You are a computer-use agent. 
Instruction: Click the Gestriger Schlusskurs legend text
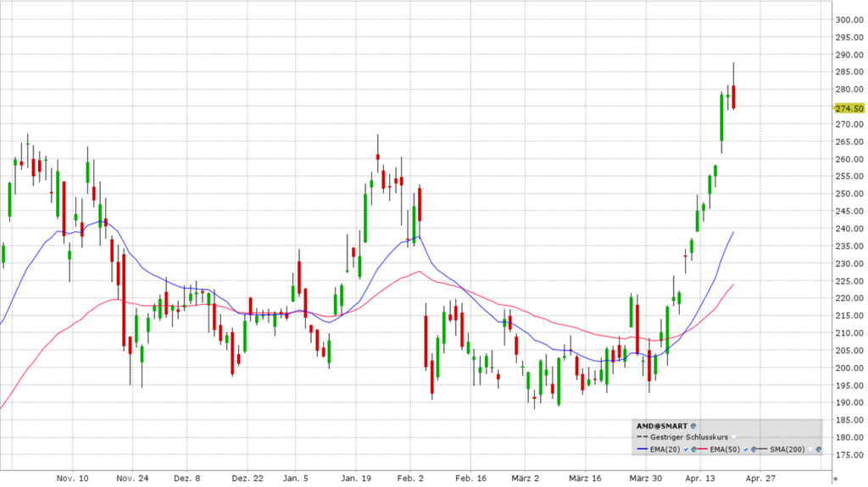[x=689, y=437]
